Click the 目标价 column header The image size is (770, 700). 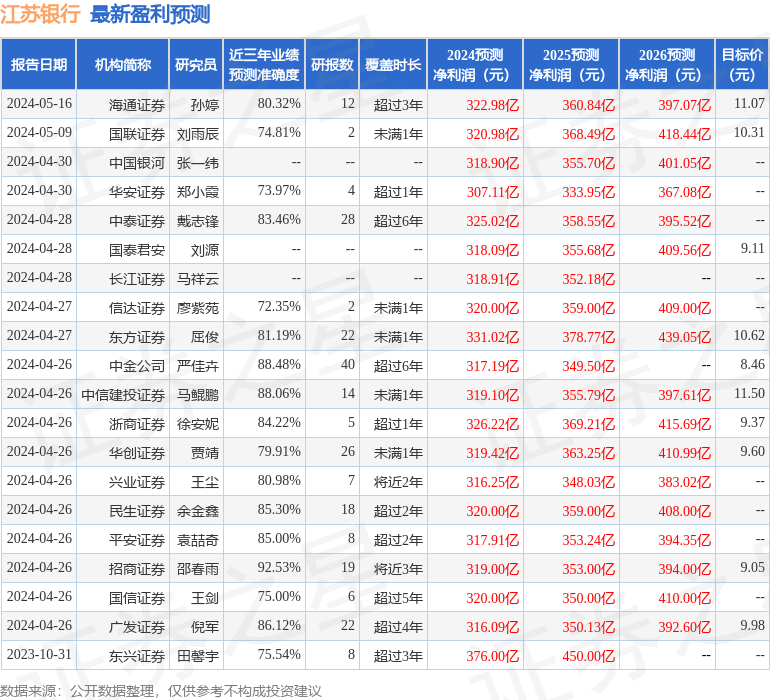click(742, 64)
